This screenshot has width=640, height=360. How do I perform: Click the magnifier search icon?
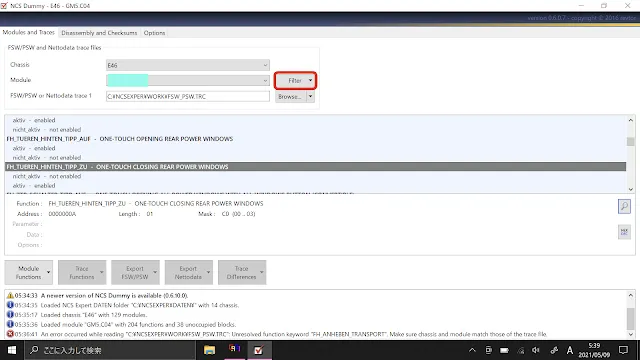[624, 206]
